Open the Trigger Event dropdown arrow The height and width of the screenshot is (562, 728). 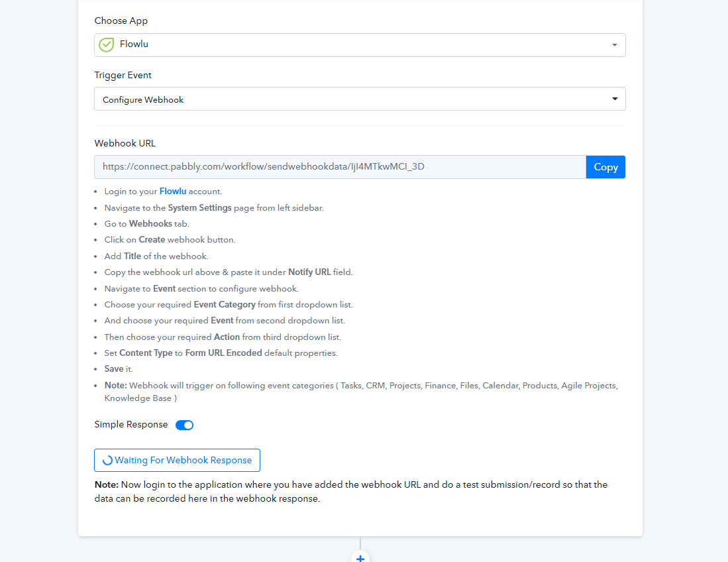point(614,99)
